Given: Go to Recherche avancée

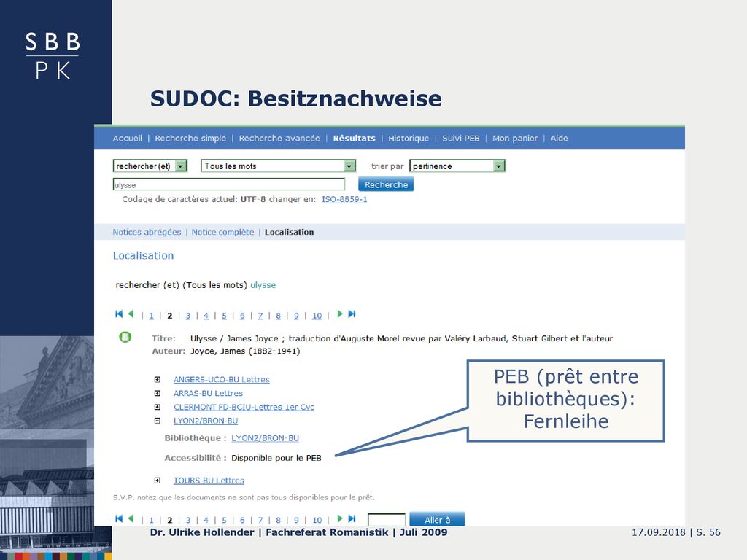Looking at the screenshot, I should pyautogui.click(x=279, y=138).
